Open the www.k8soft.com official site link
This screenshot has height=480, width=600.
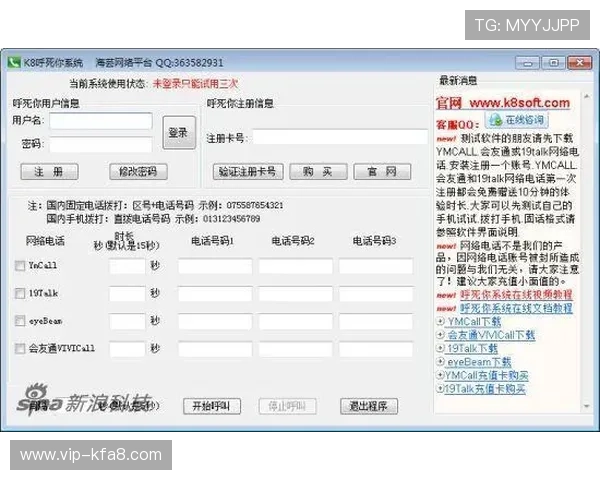click(x=520, y=103)
